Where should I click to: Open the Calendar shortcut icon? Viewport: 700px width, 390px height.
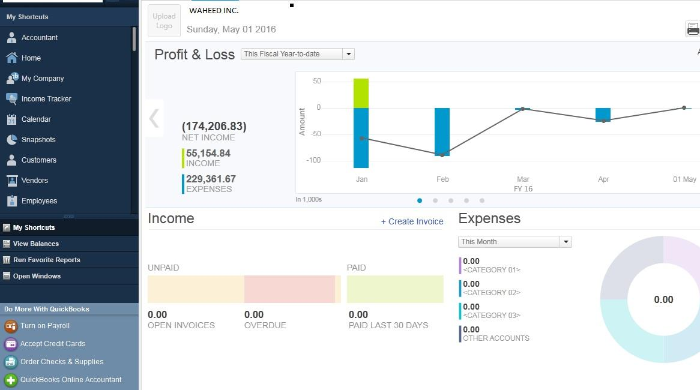pos(12,119)
